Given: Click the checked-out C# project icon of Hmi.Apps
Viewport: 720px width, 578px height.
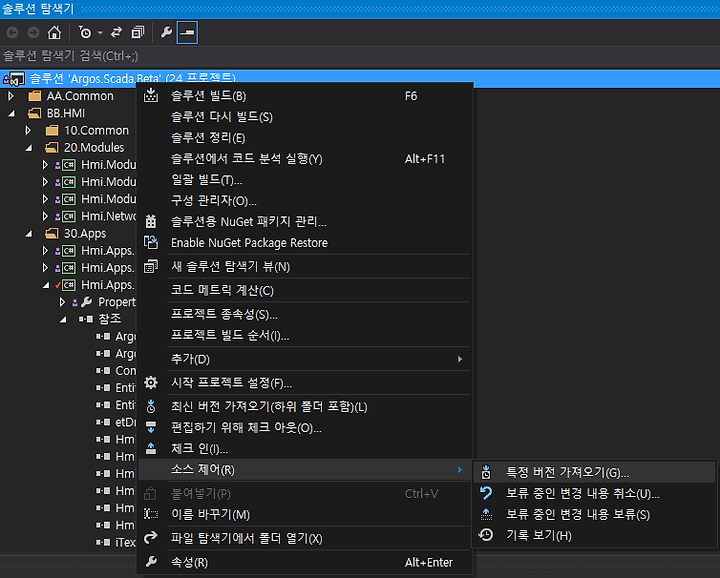Looking at the screenshot, I should point(69,285).
